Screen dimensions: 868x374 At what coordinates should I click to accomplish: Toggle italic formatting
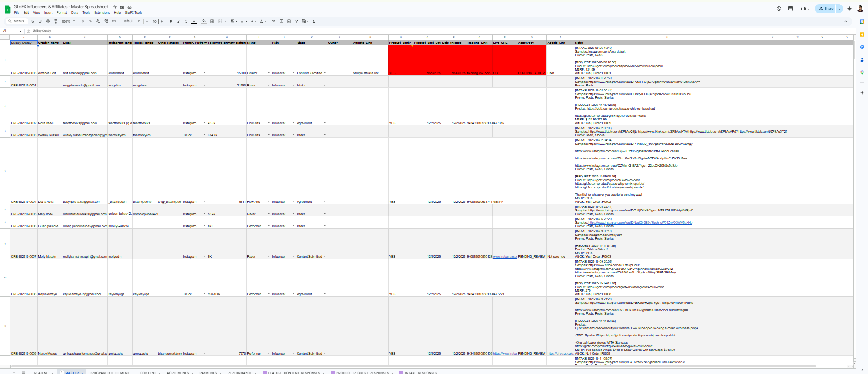pyautogui.click(x=179, y=21)
